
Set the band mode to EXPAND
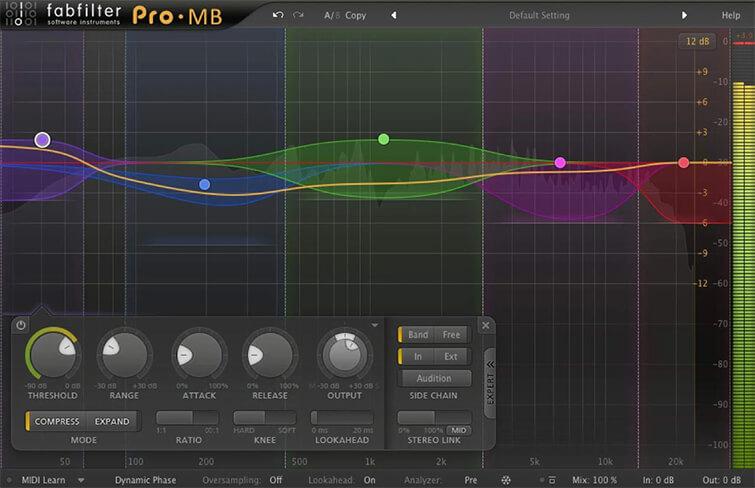tap(112, 422)
